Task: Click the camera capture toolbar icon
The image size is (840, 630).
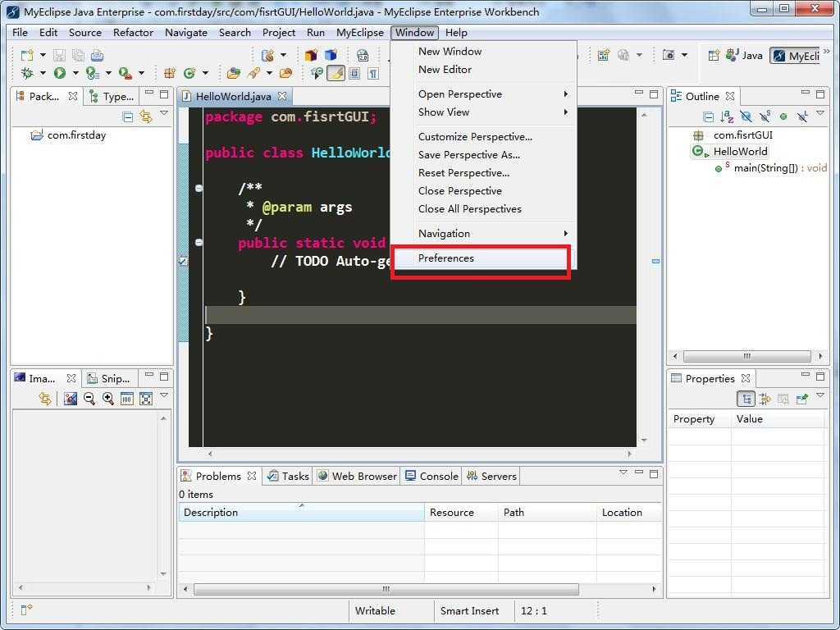Action: [668, 55]
